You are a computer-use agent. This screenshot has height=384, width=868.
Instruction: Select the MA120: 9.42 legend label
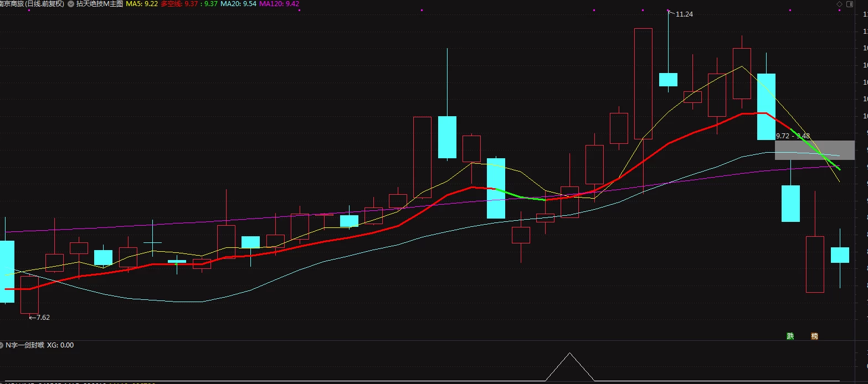(279, 4)
